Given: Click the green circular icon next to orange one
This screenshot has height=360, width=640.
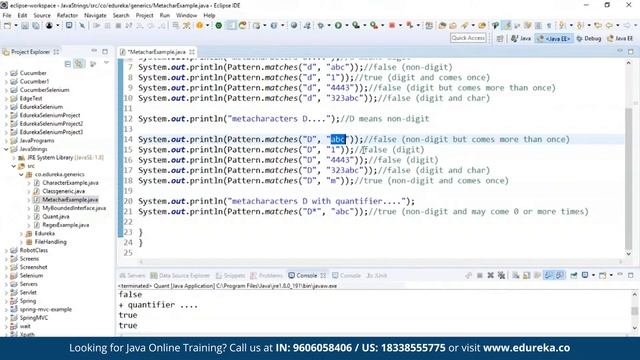Looking at the screenshot, I should point(219,25).
